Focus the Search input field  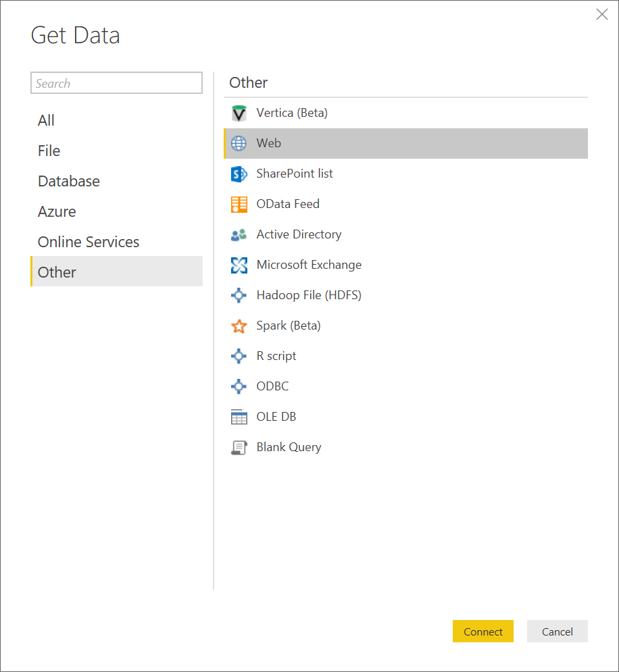pyautogui.click(x=117, y=82)
